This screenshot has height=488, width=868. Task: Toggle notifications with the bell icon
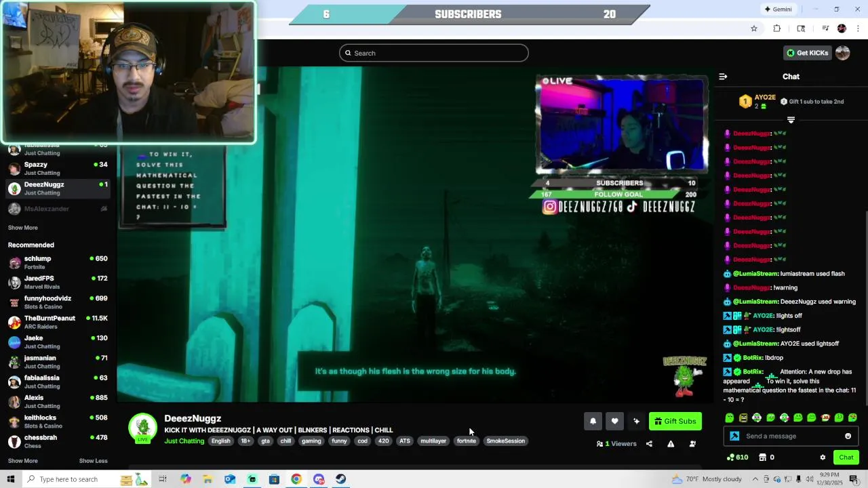click(x=593, y=422)
